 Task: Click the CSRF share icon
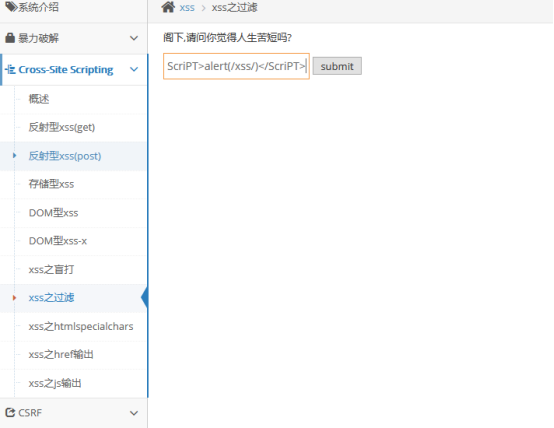pos(10,412)
